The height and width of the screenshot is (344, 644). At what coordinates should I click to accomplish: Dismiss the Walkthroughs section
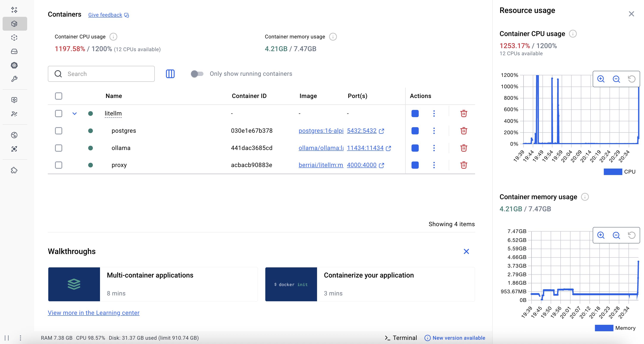pyautogui.click(x=466, y=251)
